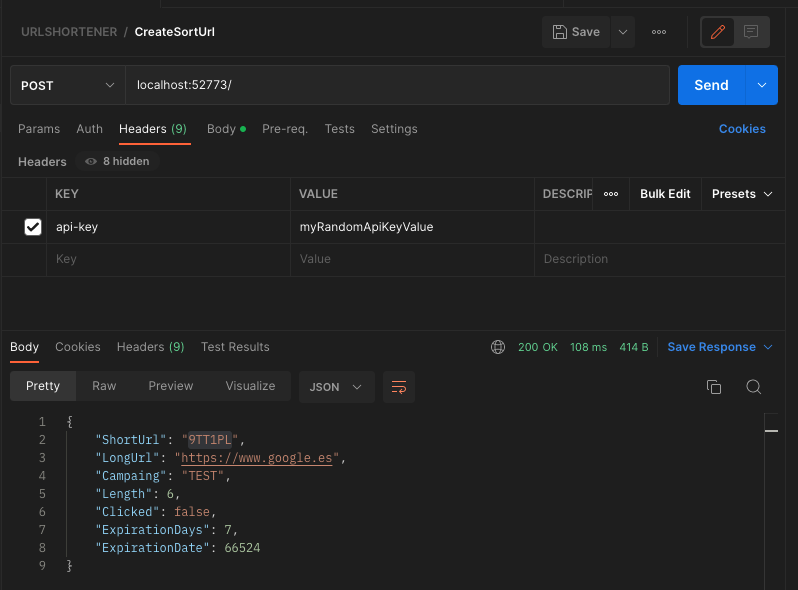Click the wrap lines icon
Viewport: 798px width, 590px height.
399,387
